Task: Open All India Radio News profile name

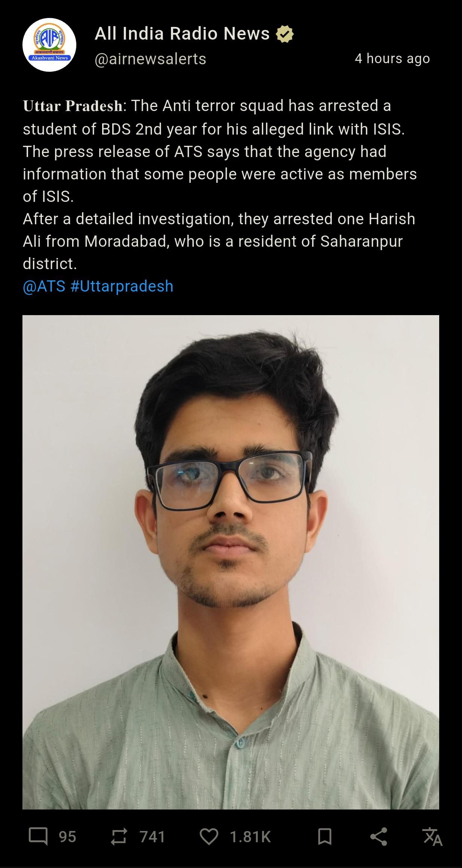Action: [x=182, y=34]
